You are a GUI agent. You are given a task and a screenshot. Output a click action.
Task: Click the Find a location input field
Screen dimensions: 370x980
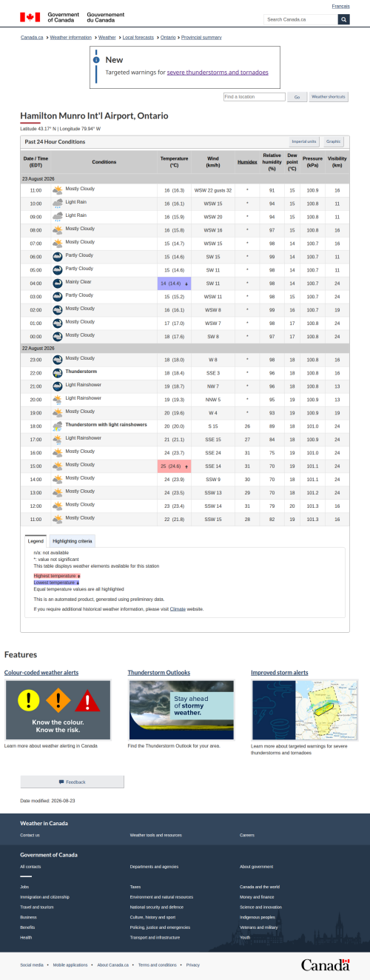coord(255,97)
